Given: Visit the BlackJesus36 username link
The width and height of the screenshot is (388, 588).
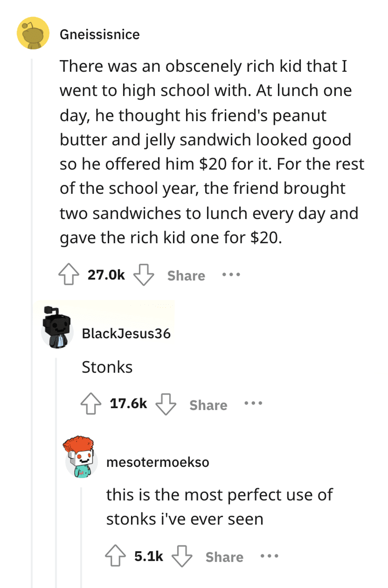Looking at the screenshot, I should tap(126, 334).
